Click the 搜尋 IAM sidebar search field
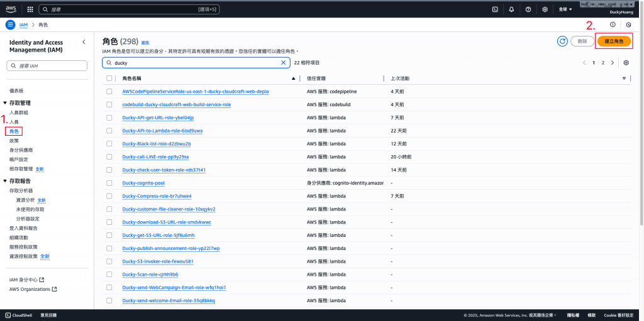This screenshot has width=644, height=321. [47, 66]
